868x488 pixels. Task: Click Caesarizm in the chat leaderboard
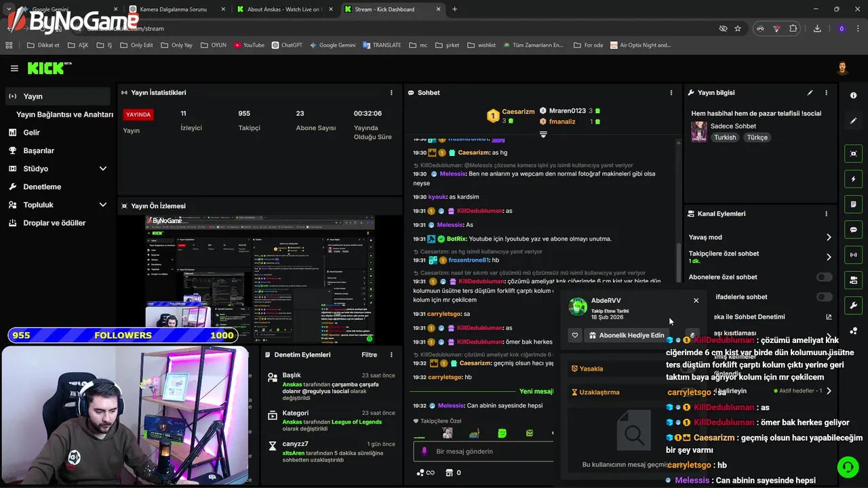(x=518, y=112)
